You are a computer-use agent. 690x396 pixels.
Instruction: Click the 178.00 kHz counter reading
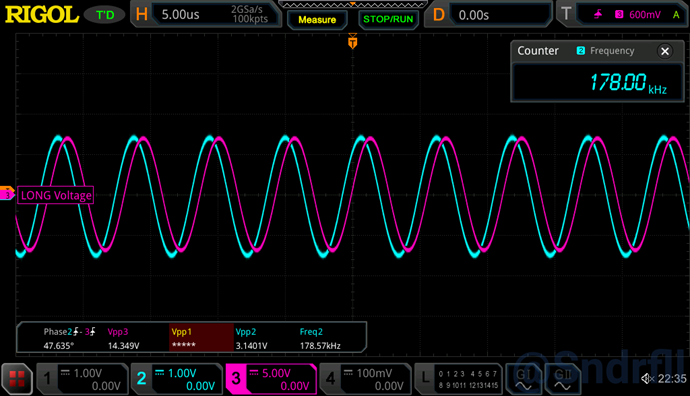pos(628,83)
